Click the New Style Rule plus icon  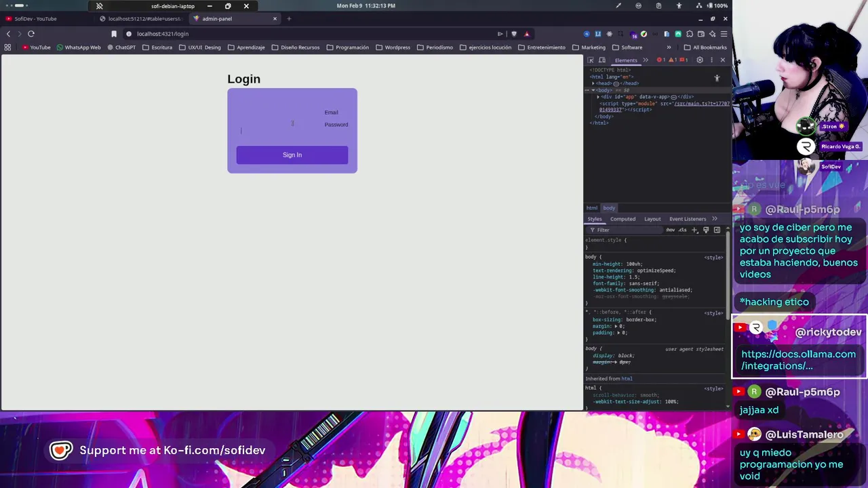point(694,230)
